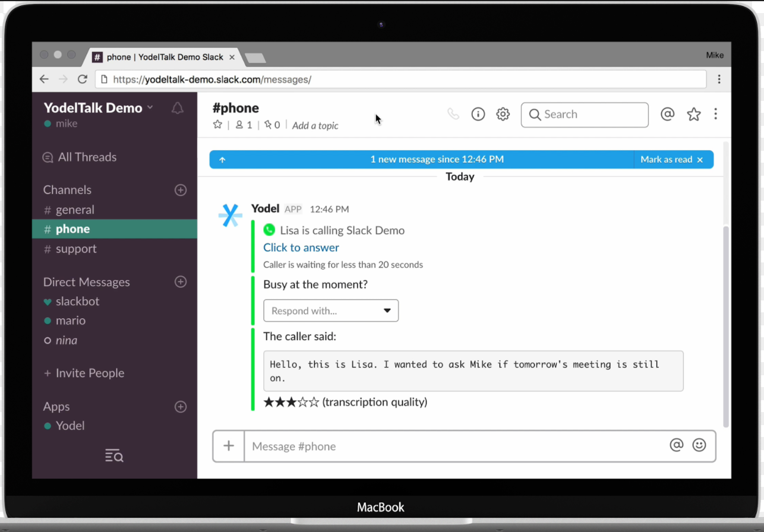Image resolution: width=764 pixels, height=532 pixels.
Task: Open the YodelTalk Demo workspace menu
Action: point(98,107)
